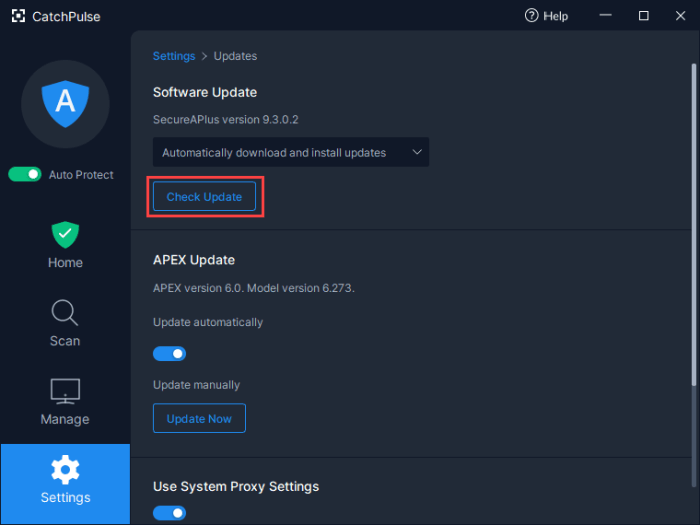Screen dimensions: 700x525
Task: Maximize the CatchPulse window
Action: point(644,16)
